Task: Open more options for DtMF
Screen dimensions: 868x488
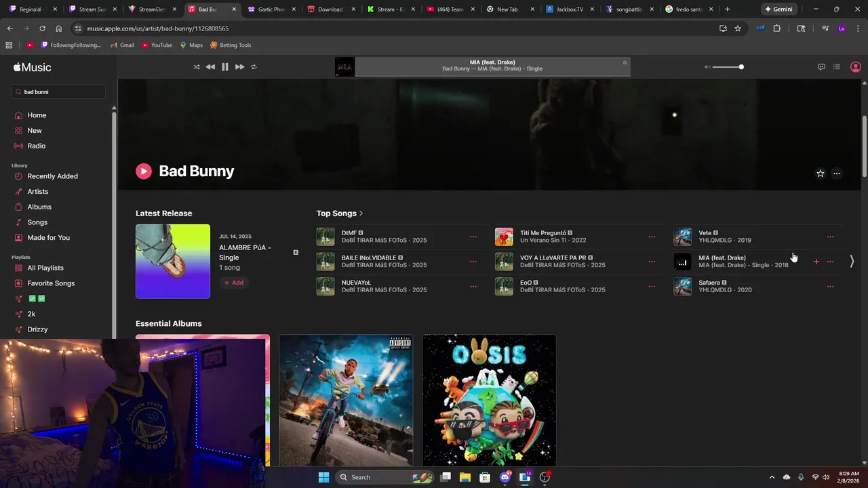Action: (x=473, y=237)
